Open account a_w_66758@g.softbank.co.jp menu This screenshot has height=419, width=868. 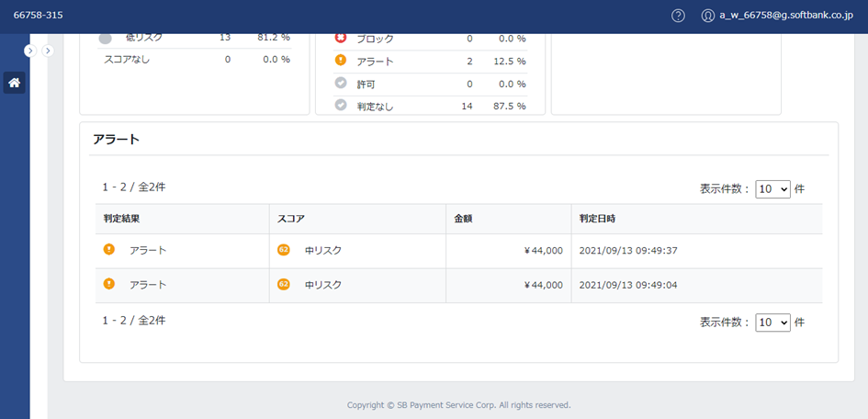(786, 16)
